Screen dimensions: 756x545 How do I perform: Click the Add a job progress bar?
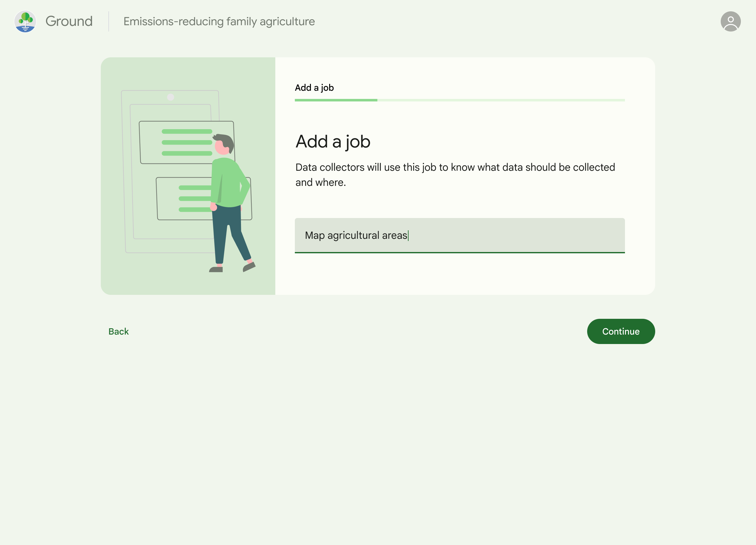tap(460, 100)
